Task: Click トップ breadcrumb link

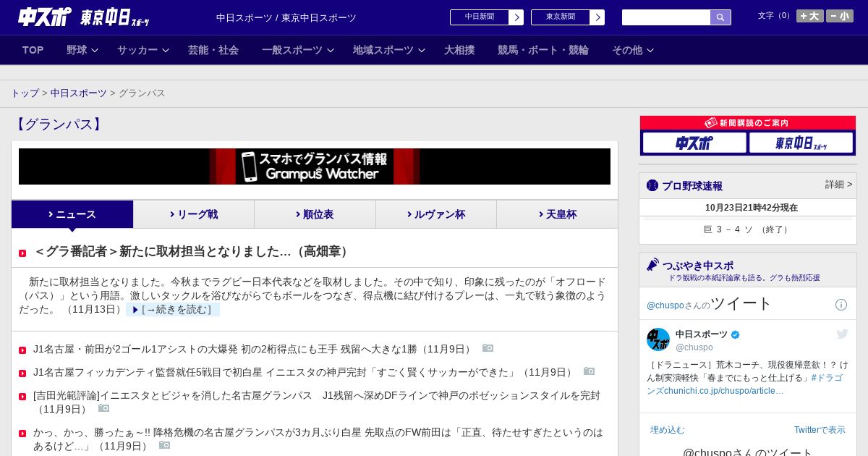Action: coord(25,93)
